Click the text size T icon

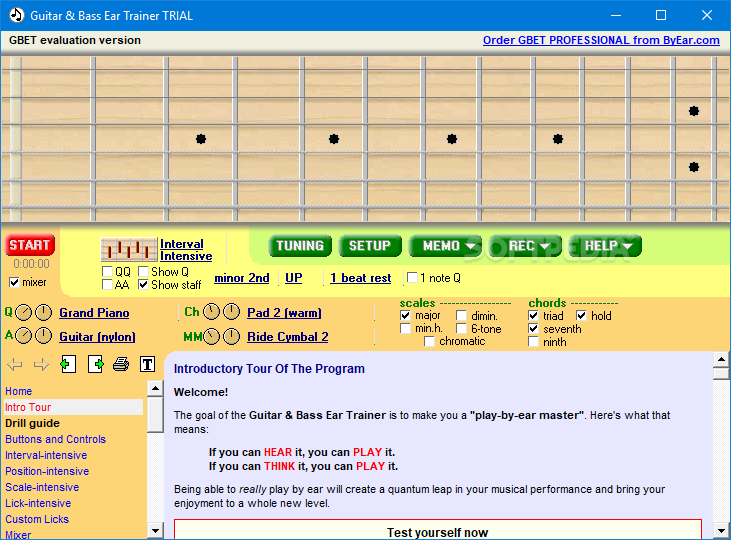click(x=147, y=364)
